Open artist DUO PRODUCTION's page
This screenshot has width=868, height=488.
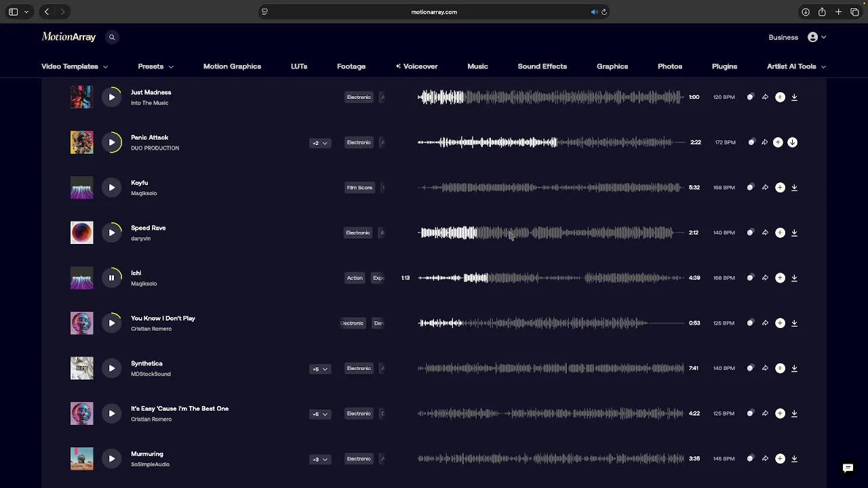point(155,148)
